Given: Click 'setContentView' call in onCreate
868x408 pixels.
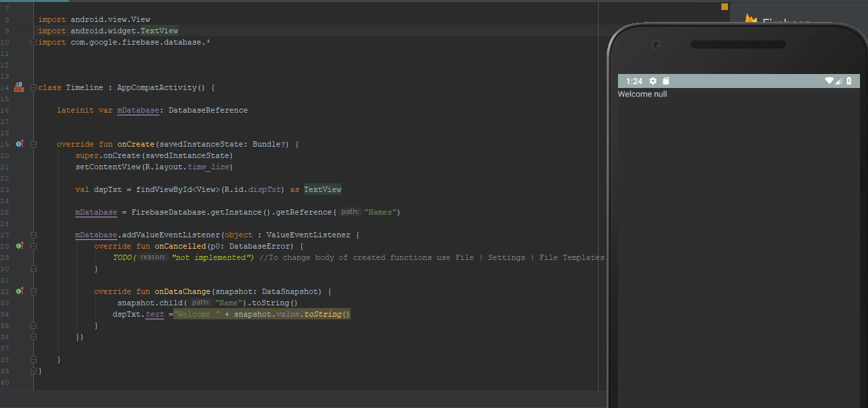Looking at the screenshot, I should click(108, 167).
